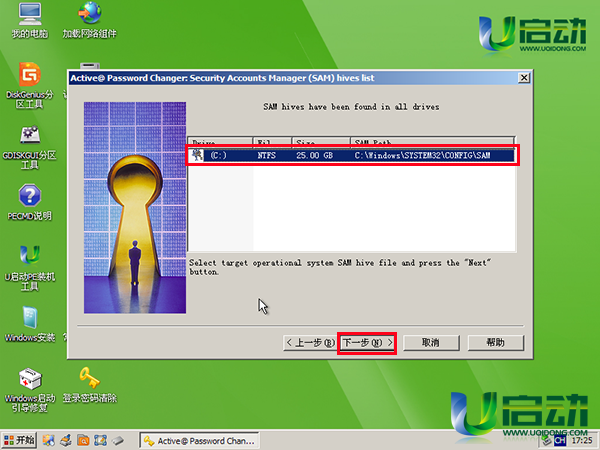
Task: Click the 17:25 clock in the tray
Action: 582,441
